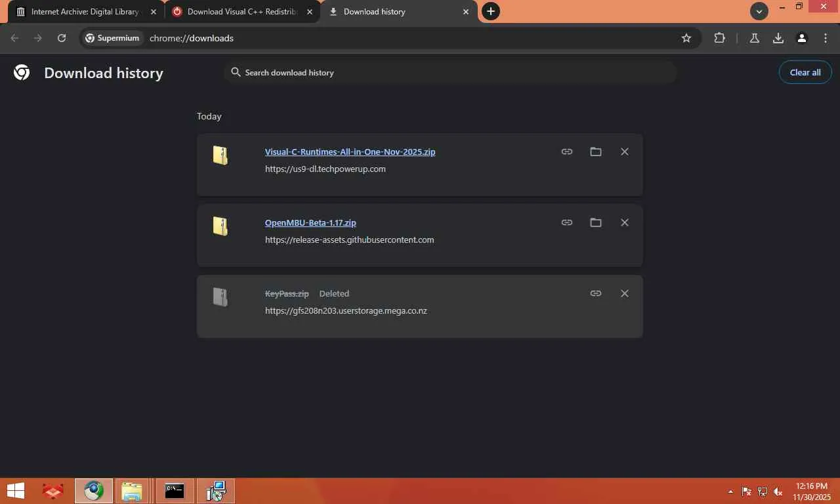The height and width of the screenshot is (504, 840).
Task: Click the us9-dl.techpowerup.com source URL
Action: point(325,169)
